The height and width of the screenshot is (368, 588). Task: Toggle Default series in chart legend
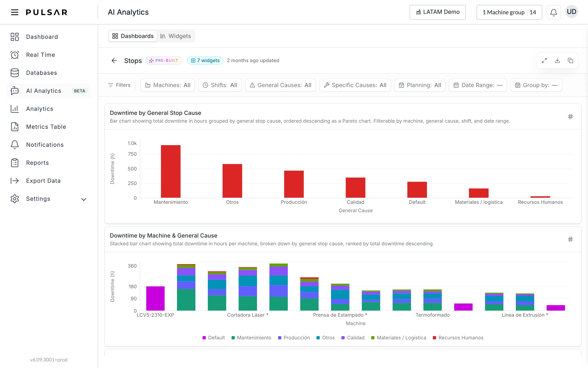(x=214, y=338)
